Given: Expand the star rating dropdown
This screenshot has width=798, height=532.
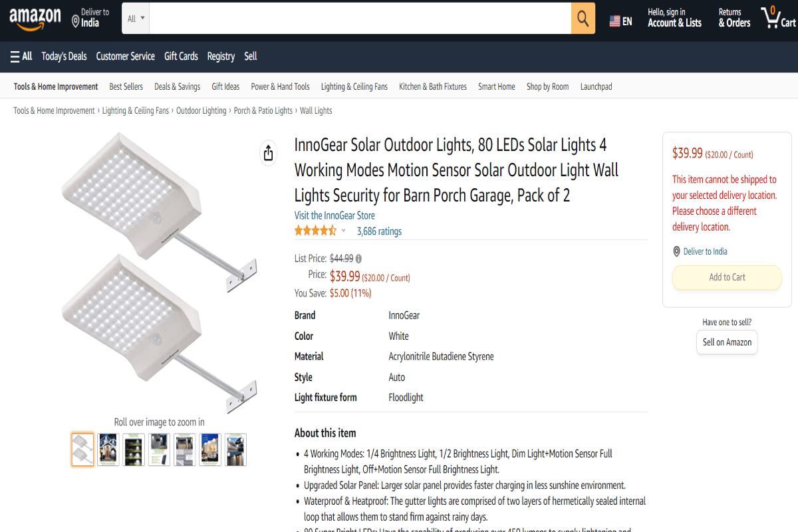Looking at the screenshot, I should tap(343, 230).
